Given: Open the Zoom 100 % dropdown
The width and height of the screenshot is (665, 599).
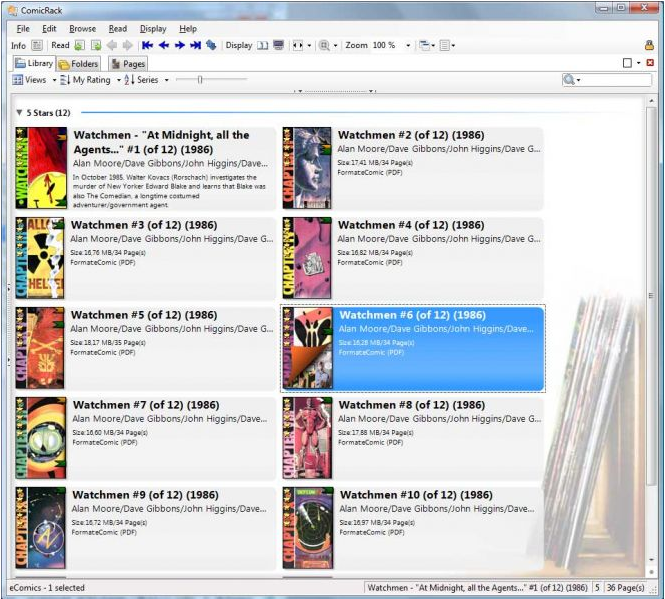Looking at the screenshot, I should (408, 45).
